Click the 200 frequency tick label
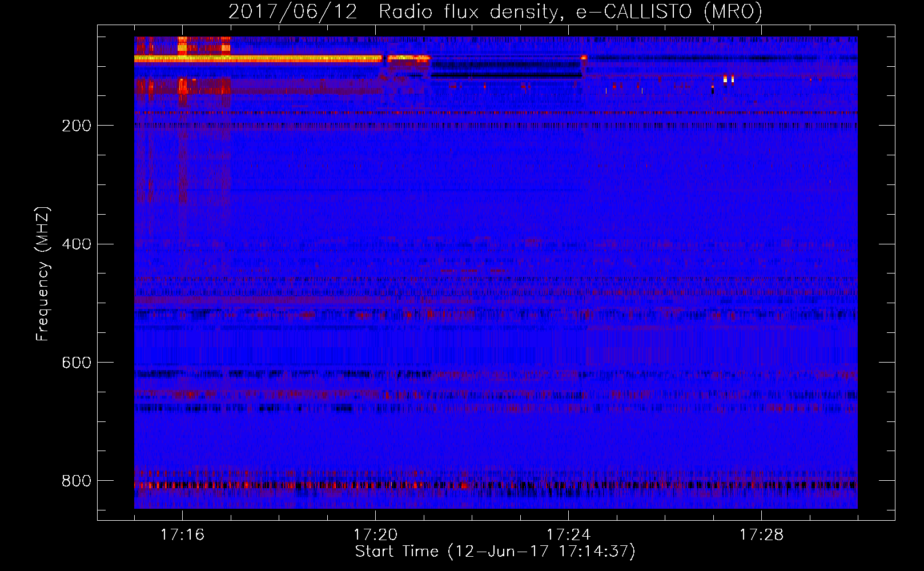The image size is (924, 571). tap(77, 126)
